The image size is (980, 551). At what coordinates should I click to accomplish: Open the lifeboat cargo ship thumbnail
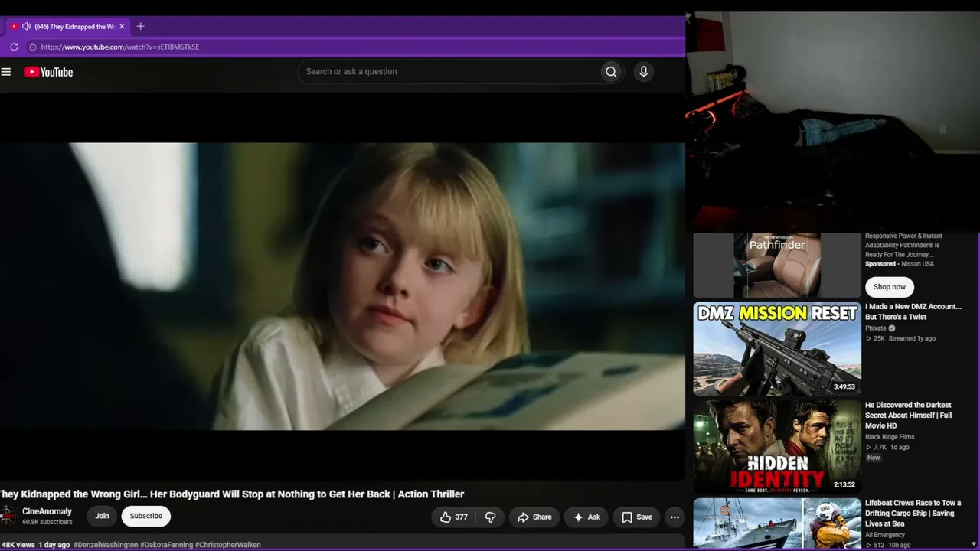click(x=777, y=524)
